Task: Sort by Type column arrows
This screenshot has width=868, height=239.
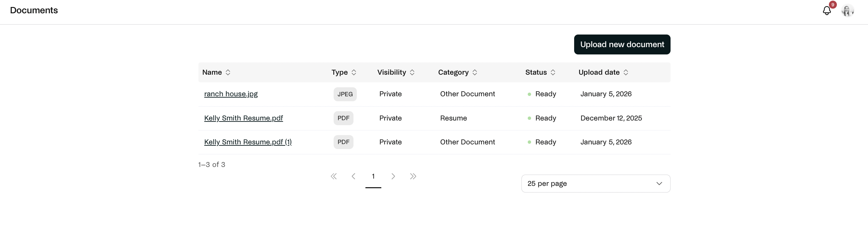Action: 354,72
